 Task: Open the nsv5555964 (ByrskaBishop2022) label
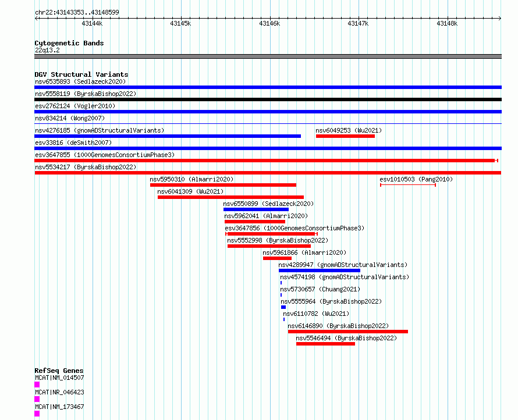[x=331, y=301]
